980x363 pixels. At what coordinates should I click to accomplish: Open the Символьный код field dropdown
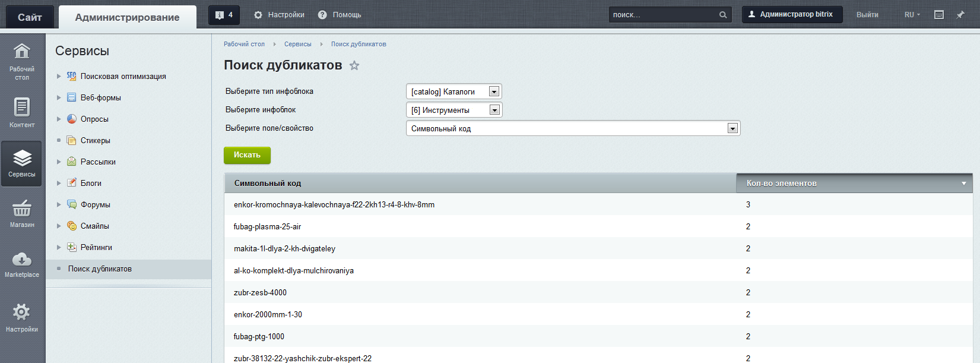coord(573,128)
